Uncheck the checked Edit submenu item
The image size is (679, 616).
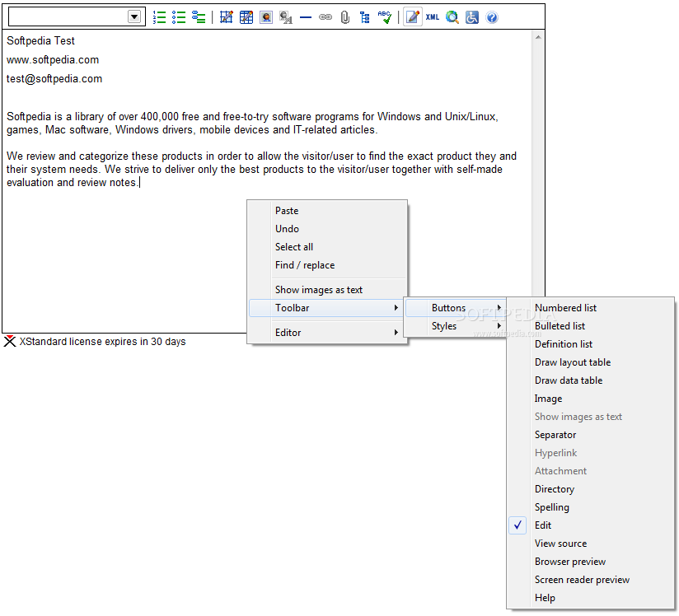590,525
